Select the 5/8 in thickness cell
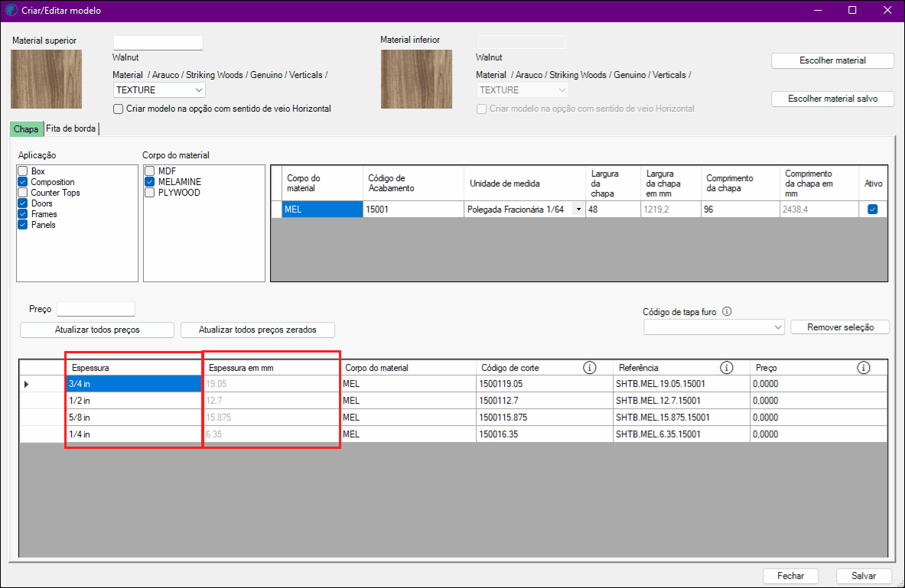 (x=134, y=417)
